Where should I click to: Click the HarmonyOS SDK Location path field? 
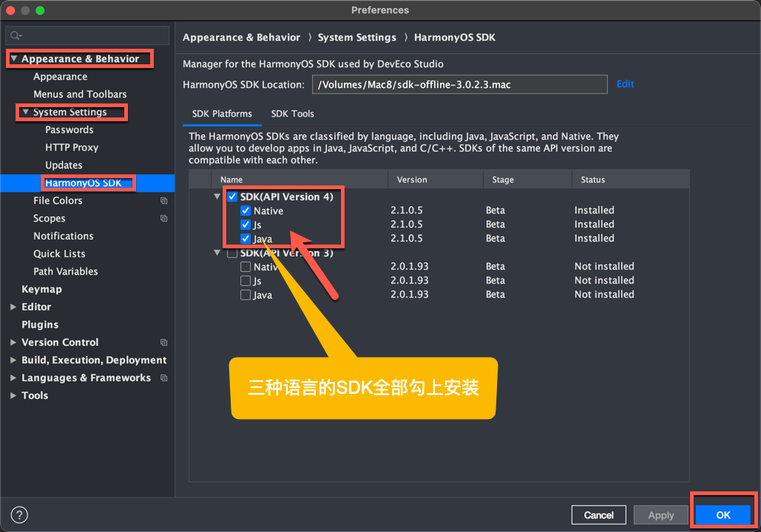pyautogui.click(x=459, y=84)
